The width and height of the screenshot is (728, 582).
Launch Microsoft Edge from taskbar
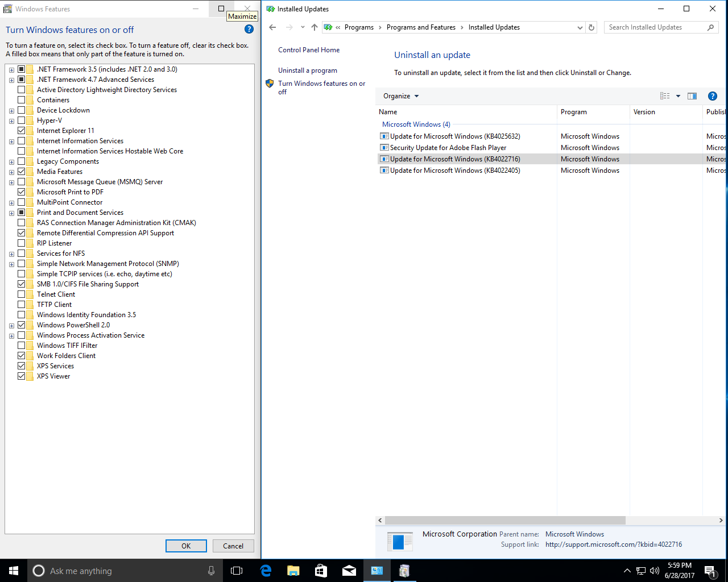click(266, 571)
